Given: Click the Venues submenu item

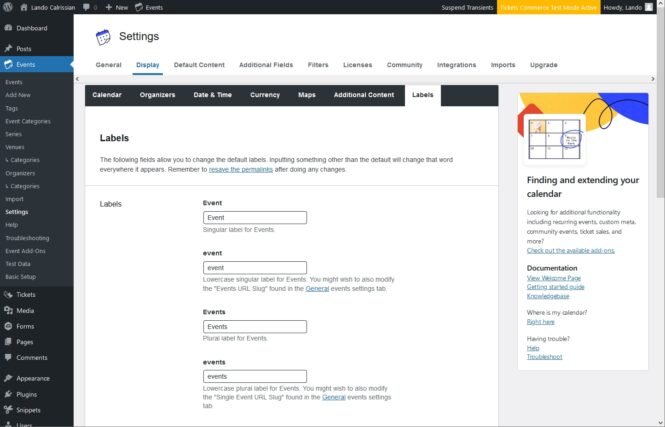Looking at the screenshot, I should (17, 147).
